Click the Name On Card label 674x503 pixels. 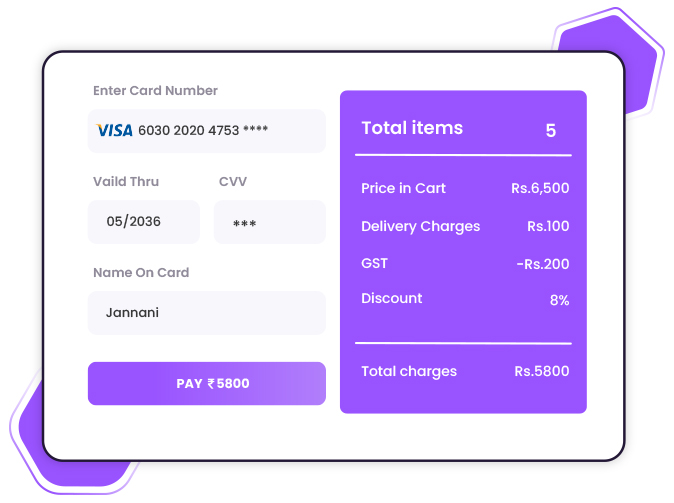coord(141,272)
